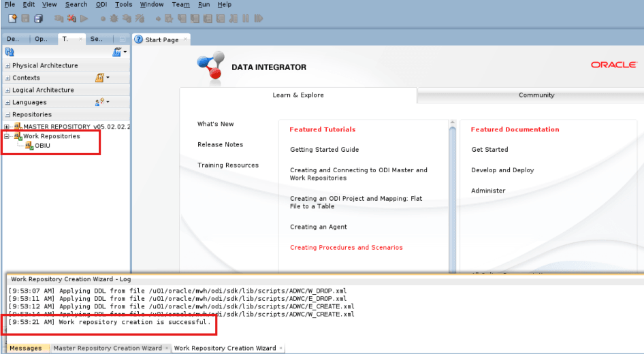Screen dimensions: 644x354
Task: Click the Save floppy disk icon
Action: click(x=25, y=18)
